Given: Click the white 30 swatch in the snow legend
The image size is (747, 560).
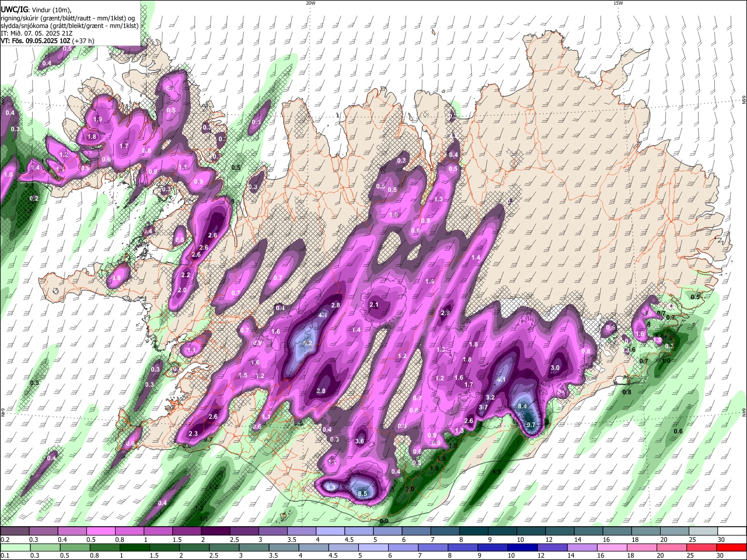Looking at the screenshot, I should (732, 531).
